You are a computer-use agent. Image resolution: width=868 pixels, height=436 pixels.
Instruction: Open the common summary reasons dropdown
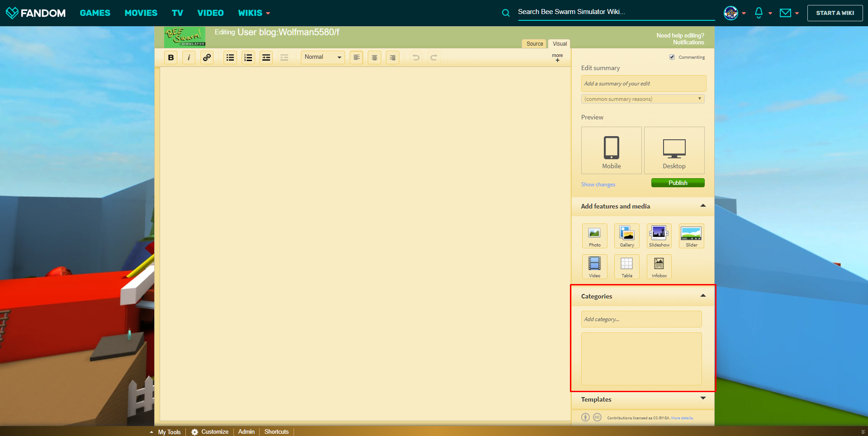(x=642, y=99)
